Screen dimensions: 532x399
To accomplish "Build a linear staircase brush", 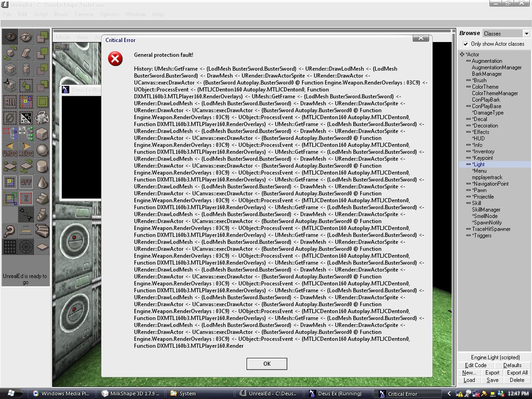I will (42, 198).
